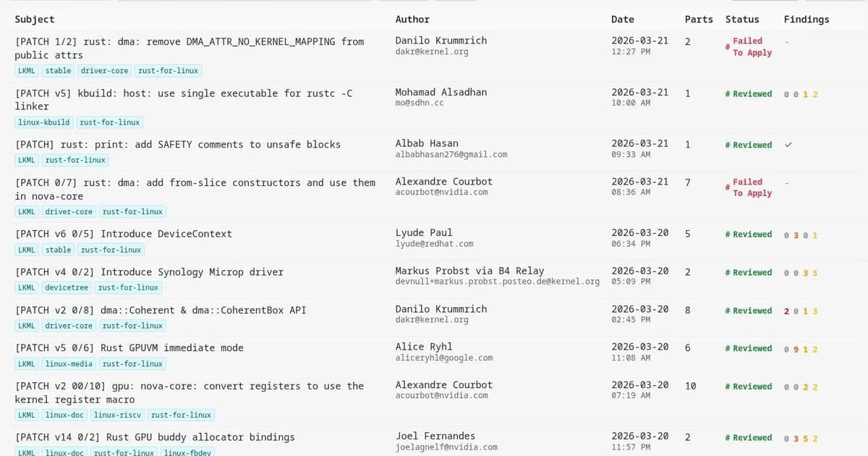Click the green checkmark in the Albab Hasan row
868x456 pixels.
pos(788,145)
